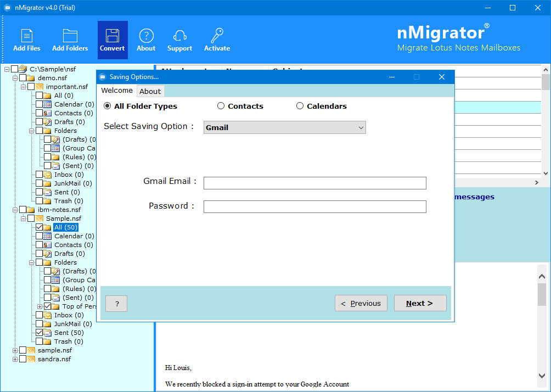Select the Calendars radio button
This screenshot has width=551, height=392.
[300, 106]
